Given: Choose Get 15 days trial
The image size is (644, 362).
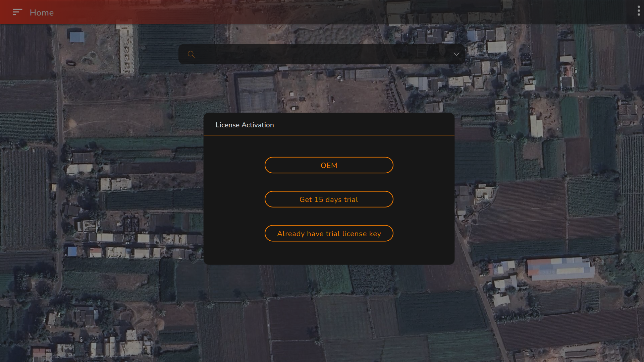Looking at the screenshot, I should (329, 199).
